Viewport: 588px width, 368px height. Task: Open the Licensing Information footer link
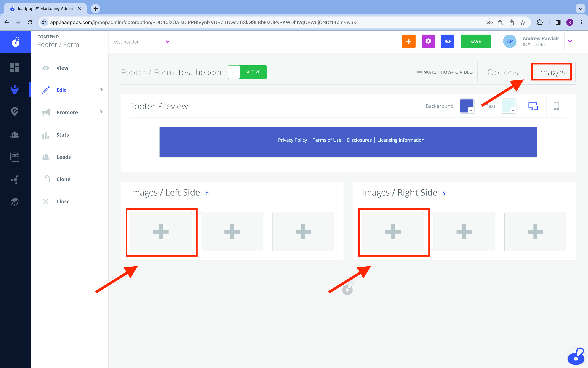coord(401,140)
